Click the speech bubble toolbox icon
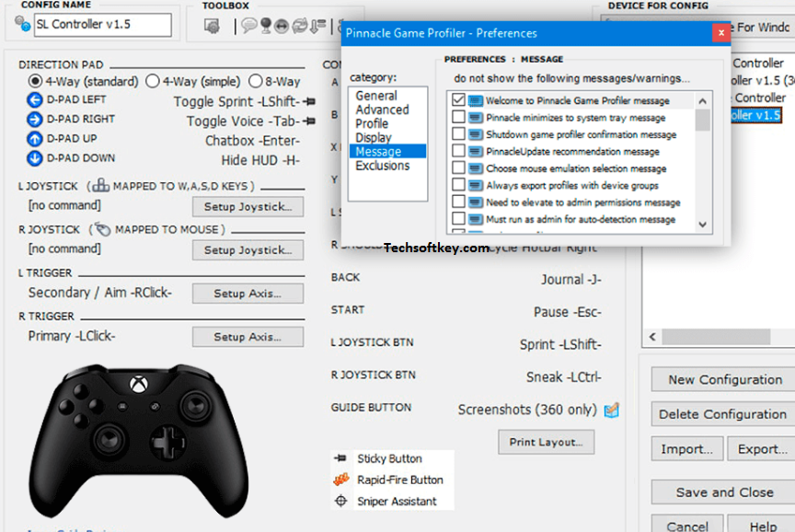795x532 pixels. [x=248, y=25]
